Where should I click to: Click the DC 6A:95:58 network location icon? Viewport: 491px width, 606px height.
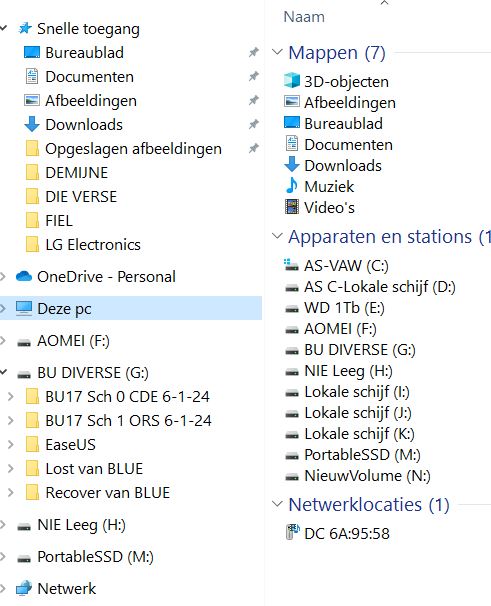[292, 532]
